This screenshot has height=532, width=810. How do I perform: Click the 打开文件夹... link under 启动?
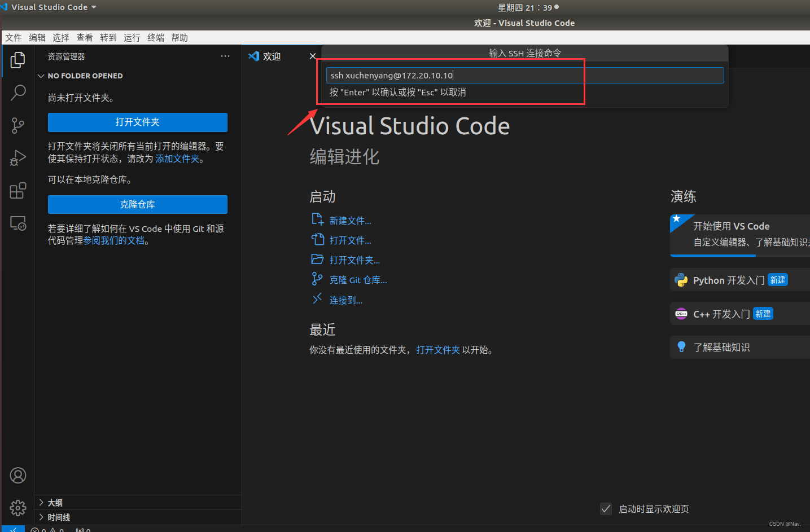tap(355, 260)
